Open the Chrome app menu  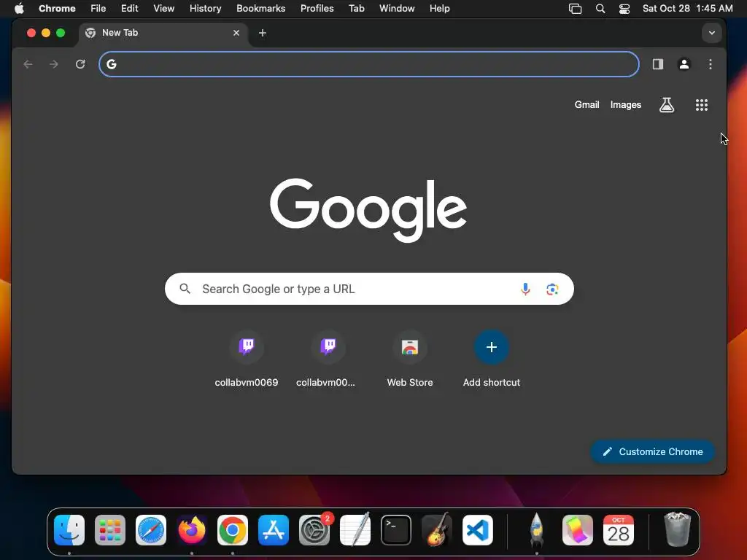tap(57, 9)
